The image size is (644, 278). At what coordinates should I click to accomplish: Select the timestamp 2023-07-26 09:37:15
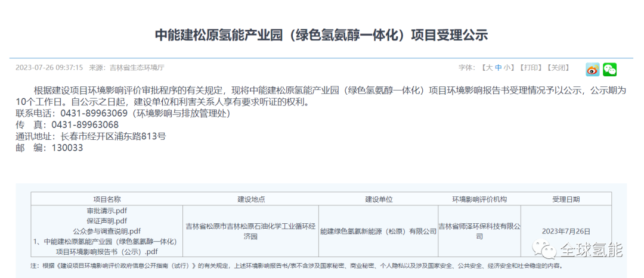[x=49, y=68]
